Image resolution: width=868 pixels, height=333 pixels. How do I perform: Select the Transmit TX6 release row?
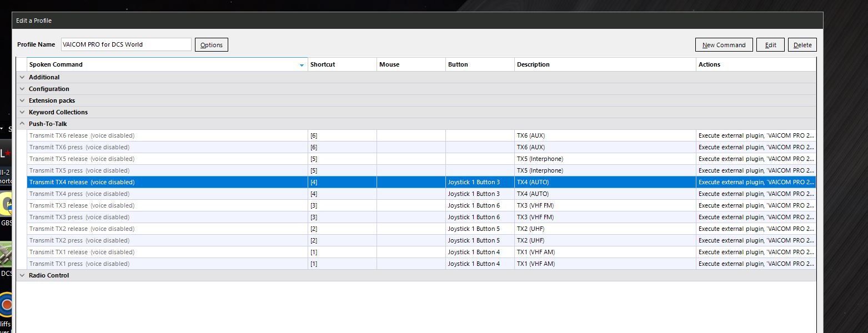coord(82,135)
